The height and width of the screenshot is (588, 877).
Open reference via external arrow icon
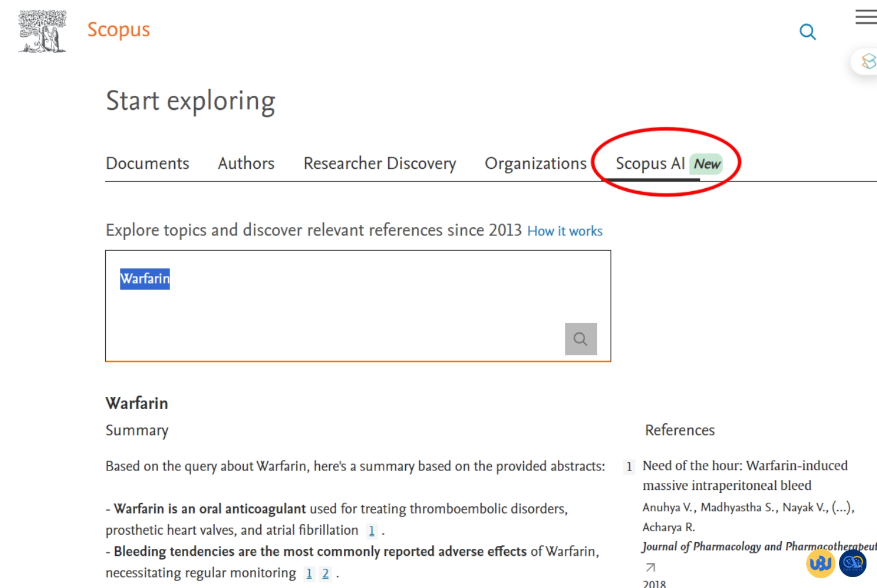coord(650,567)
